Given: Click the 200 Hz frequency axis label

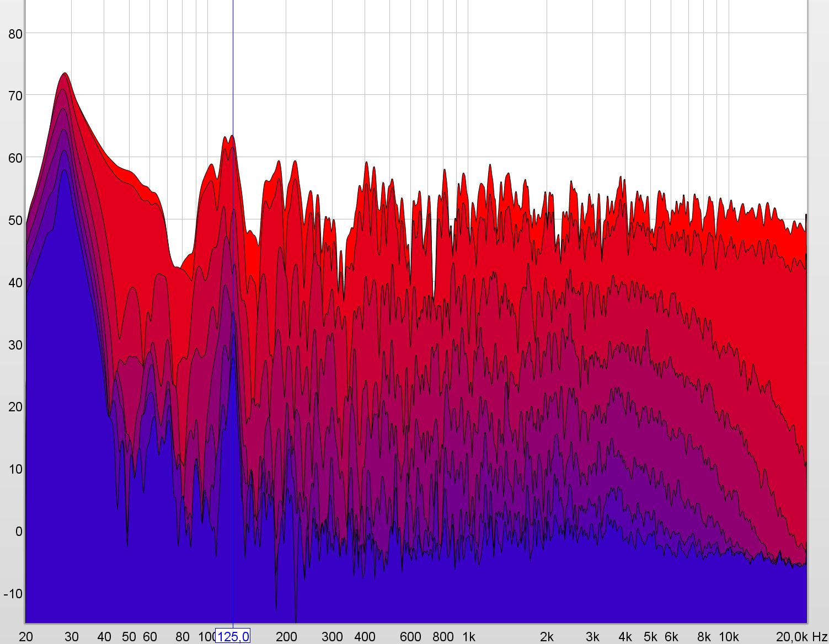Looking at the screenshot, I should coord(286,637).
